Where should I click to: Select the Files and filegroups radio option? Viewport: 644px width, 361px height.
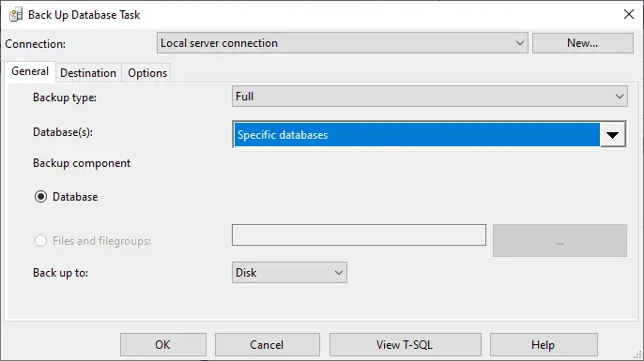(x=40, y=241)
